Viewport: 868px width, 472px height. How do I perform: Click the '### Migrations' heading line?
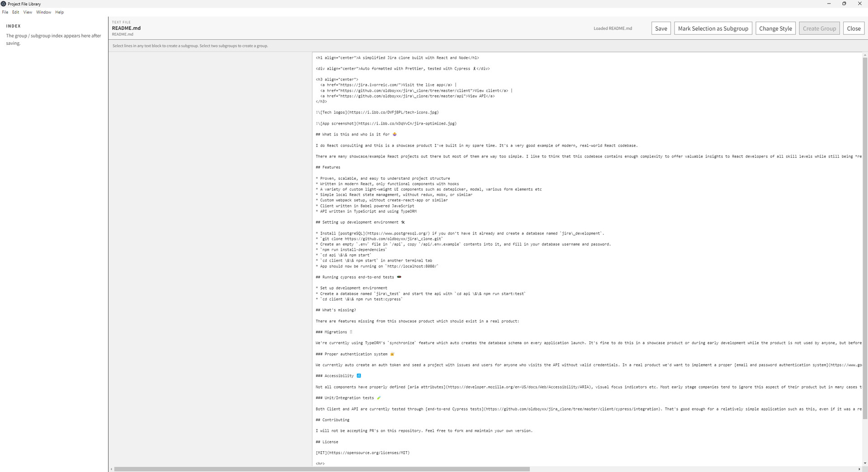tap(334, 332)
